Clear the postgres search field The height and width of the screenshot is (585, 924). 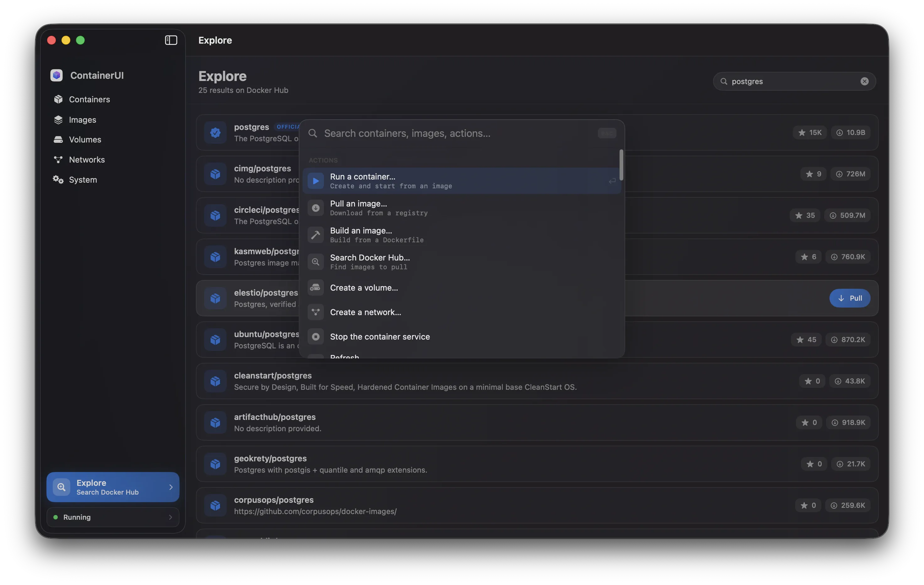pos(864,81)
